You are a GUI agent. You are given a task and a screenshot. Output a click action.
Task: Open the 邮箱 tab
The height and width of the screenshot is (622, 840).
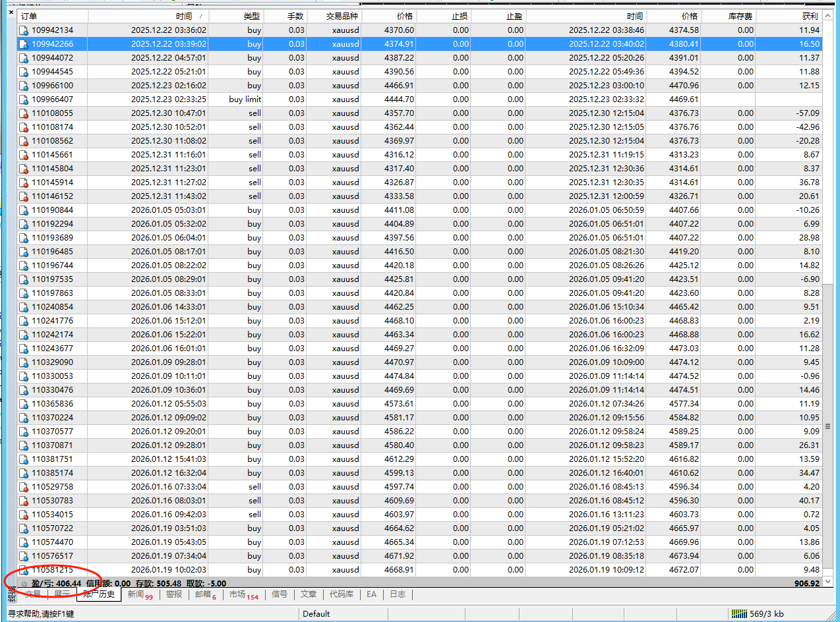click(205, 594)
